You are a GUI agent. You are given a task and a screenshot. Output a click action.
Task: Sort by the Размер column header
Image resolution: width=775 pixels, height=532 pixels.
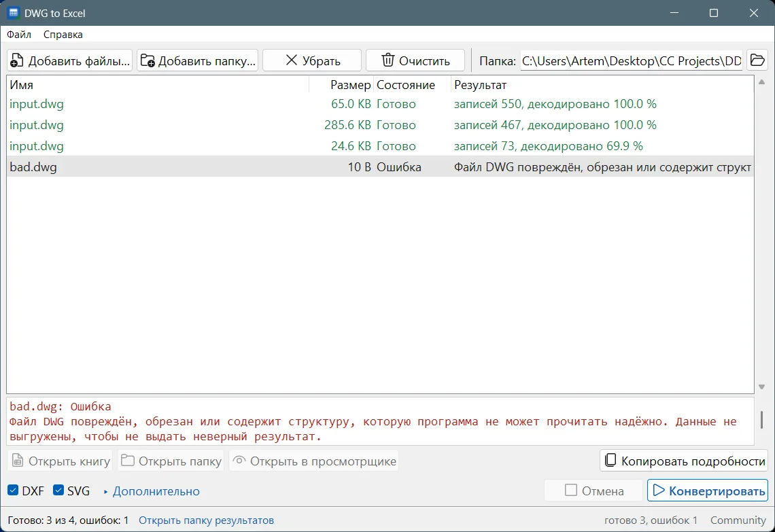pos(341,85)
